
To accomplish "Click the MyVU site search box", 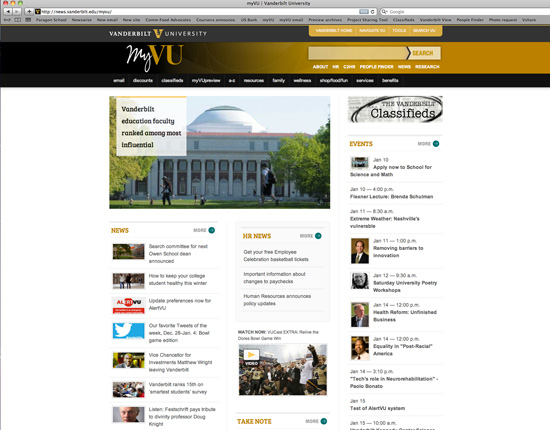I will 357,53.
